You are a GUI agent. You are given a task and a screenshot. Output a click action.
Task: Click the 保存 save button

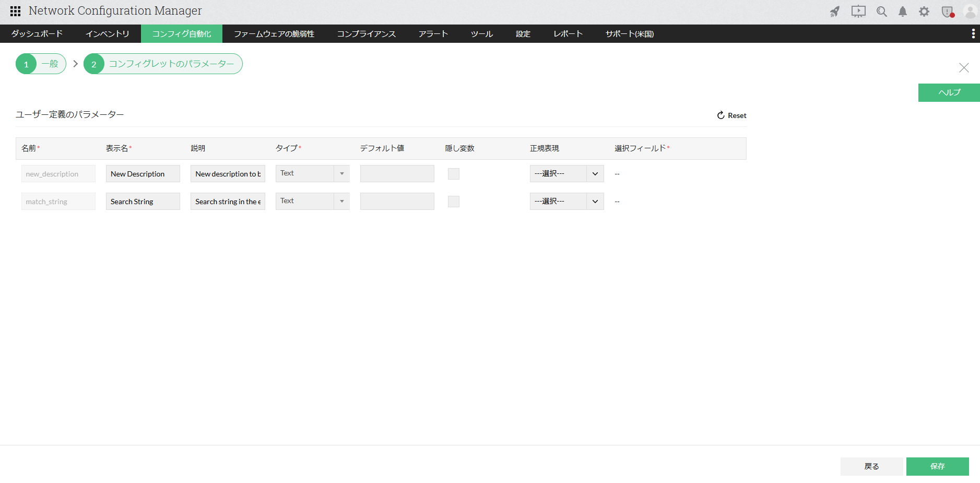(938, 466)
